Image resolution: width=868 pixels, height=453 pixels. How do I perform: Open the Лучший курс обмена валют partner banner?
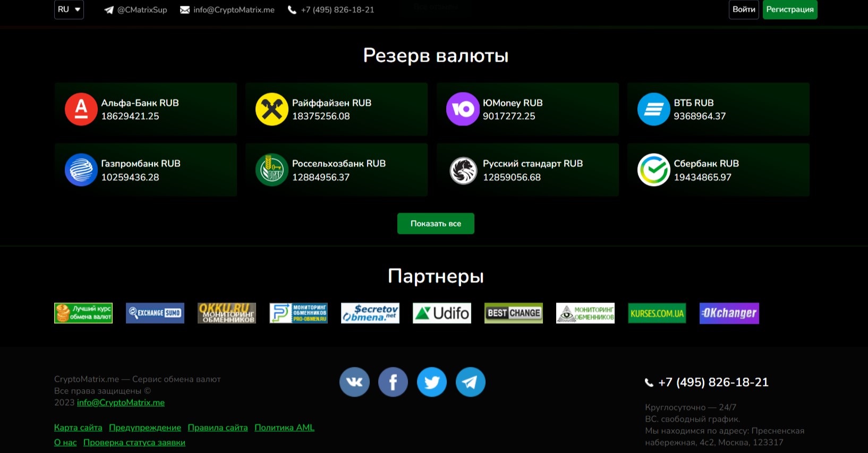point(83,313)
